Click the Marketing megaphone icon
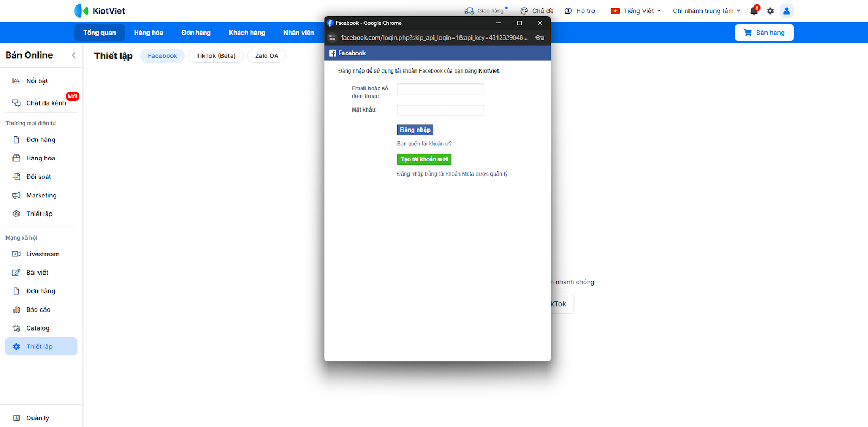This screenshot has width=868, height=427. click(16, 195)
